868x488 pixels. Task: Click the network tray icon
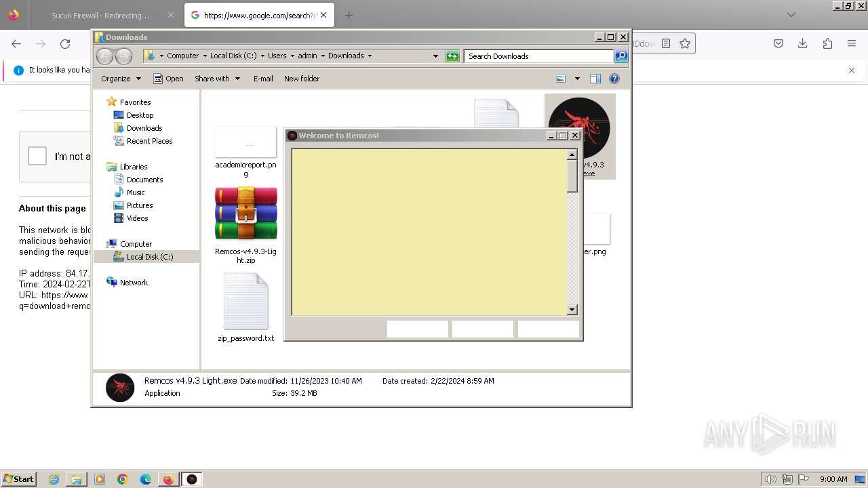tap(787, 479)
